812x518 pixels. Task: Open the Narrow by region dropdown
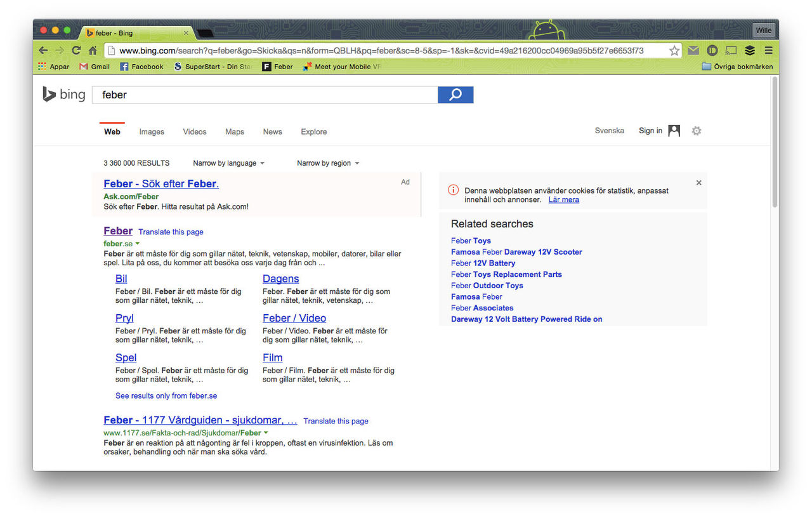coord(327,163)
